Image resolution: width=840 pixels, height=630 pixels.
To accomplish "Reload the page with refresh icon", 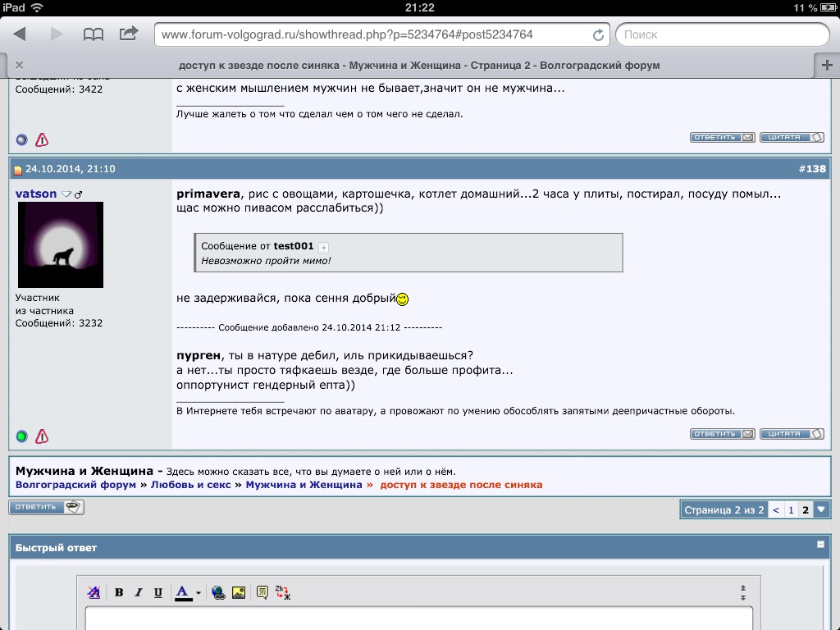I will [598, 34].
